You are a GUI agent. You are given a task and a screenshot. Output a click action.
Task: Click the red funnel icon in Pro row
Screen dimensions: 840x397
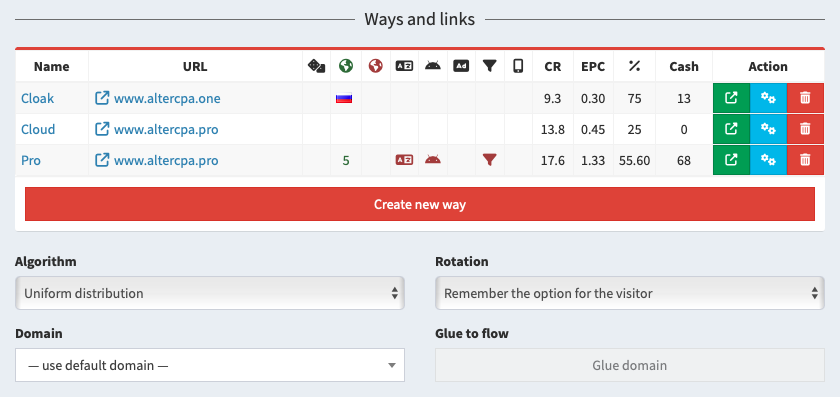click(490, 159)
